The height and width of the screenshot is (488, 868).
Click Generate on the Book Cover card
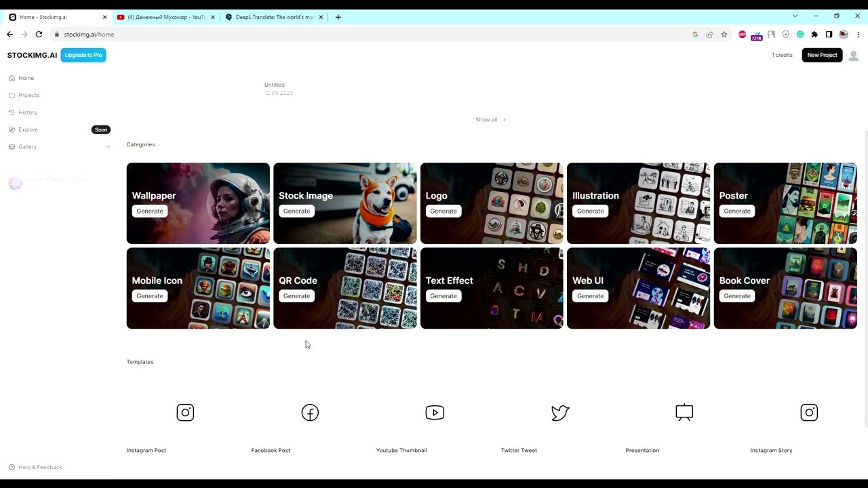point(737,296)
